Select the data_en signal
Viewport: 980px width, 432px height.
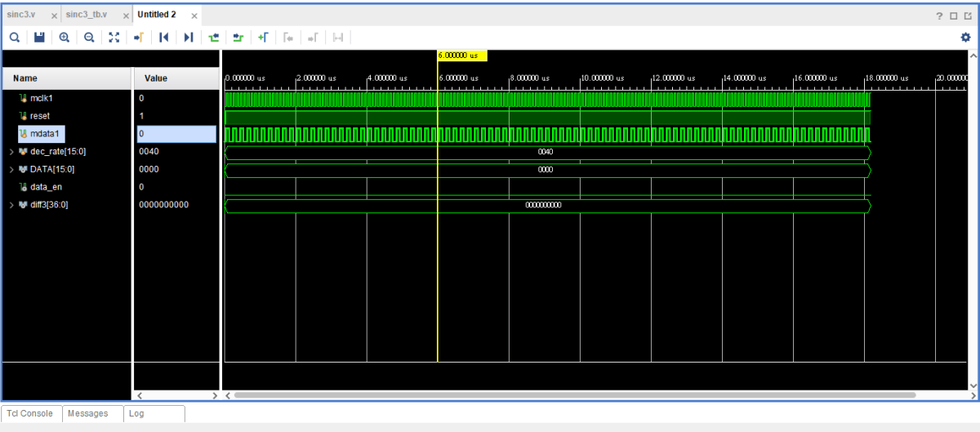45,187
